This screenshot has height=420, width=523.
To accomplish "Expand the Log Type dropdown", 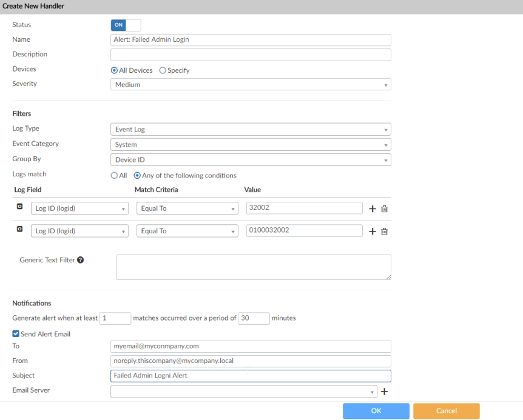I will pos(251,129).
